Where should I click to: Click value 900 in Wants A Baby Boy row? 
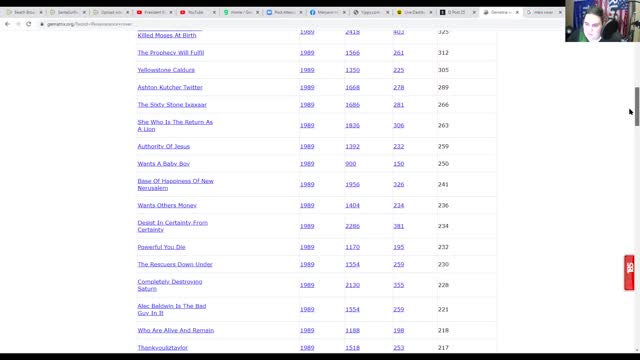click(350, 164)
